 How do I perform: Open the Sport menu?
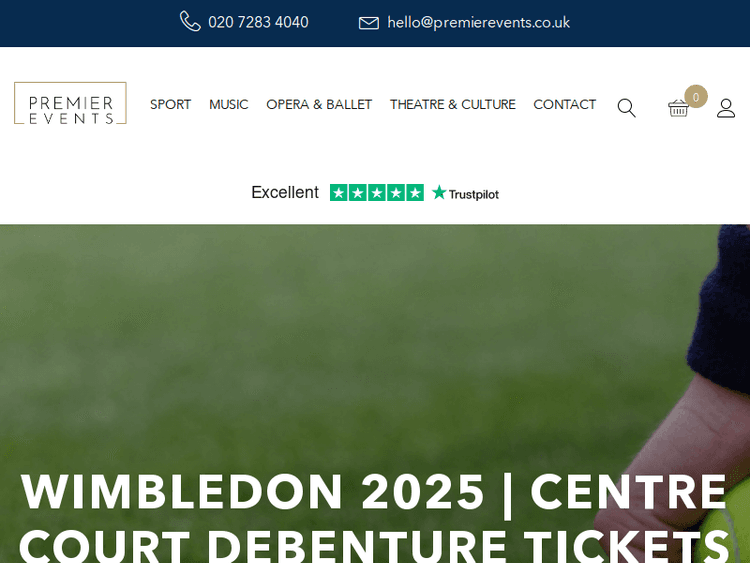tap(170, 105)
